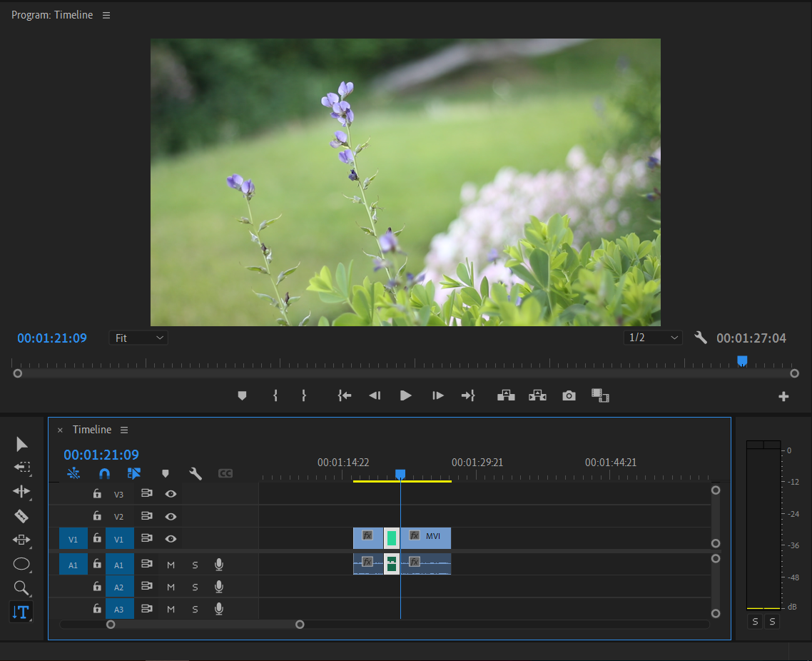
Task: Open the 1/2 playback resolution dropdown
Action: (652, 338)
